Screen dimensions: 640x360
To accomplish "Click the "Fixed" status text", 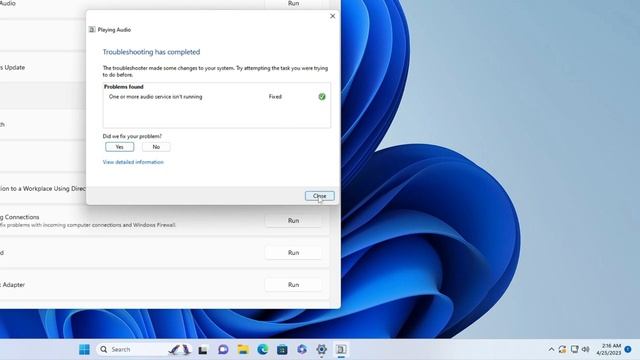I will [275, 97].
